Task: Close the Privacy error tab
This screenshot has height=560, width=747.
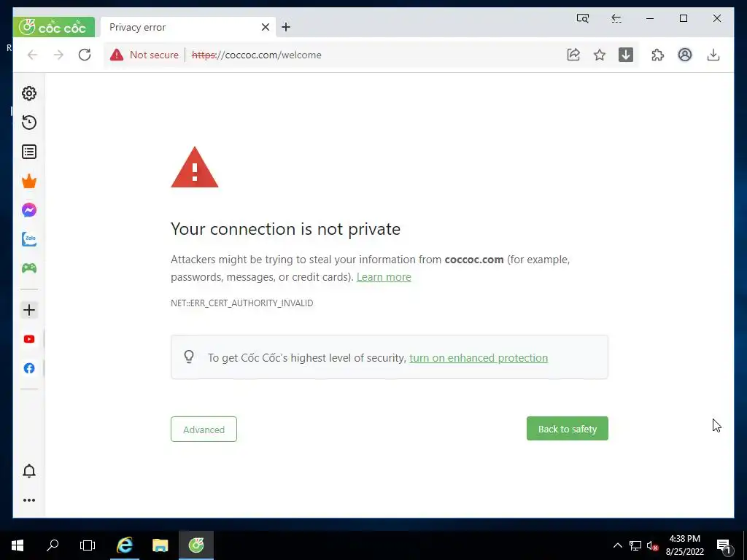Action: tap(266, 27)
